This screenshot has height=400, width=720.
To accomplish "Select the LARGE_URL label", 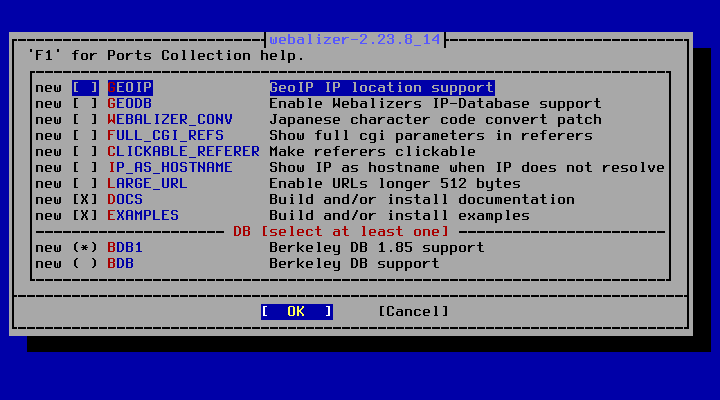I will click(x=147, y=184).
